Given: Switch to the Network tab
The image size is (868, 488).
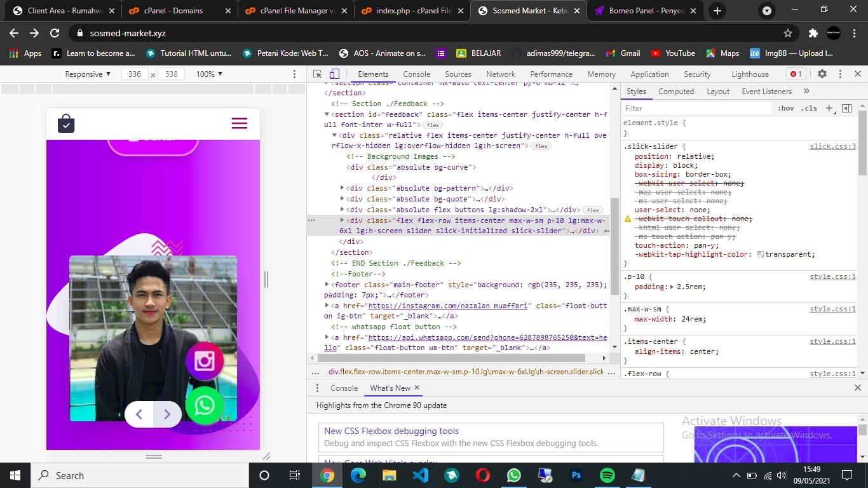Looking at the screenshot, I should pos(501,74).
